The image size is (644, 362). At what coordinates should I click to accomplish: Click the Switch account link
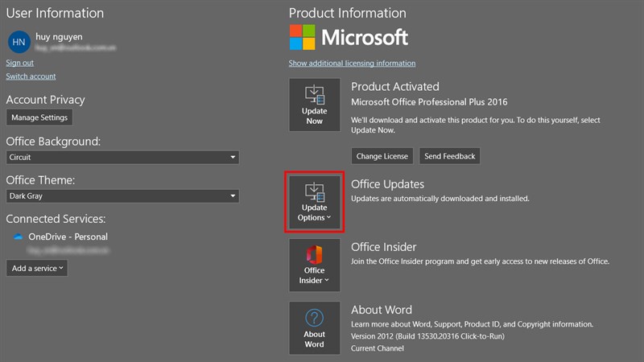coord(31,76)
